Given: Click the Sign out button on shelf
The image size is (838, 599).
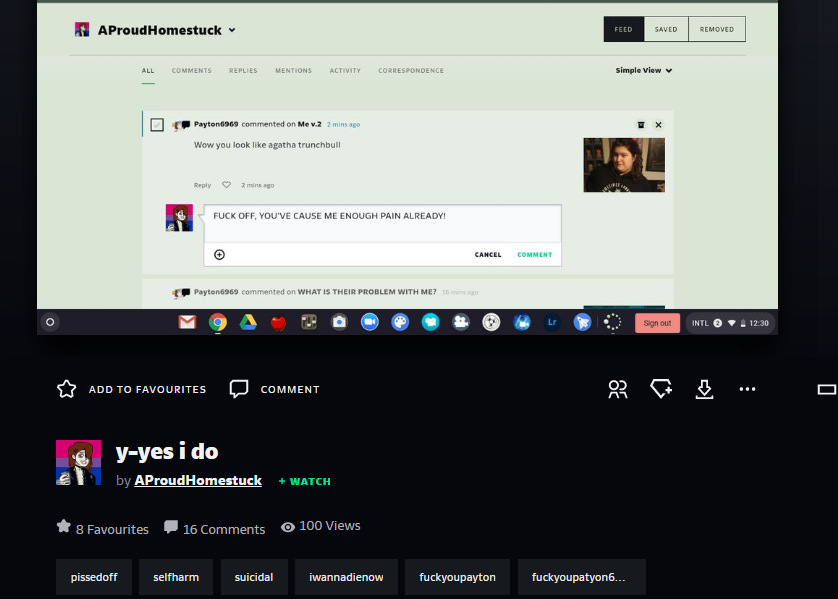Looking at the screenshot, I should tap(657, 323).
